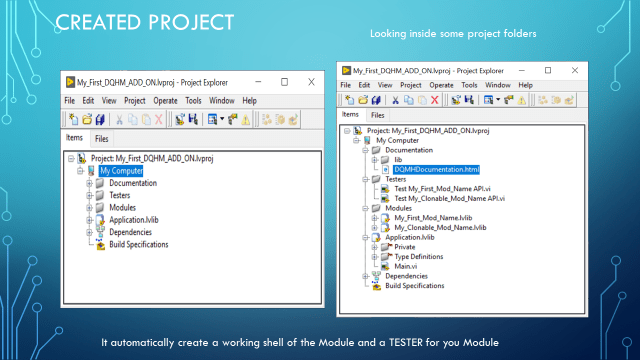Select Items tab in right window
The width and height of the screenshot is (640, 360).
[350, 114]
